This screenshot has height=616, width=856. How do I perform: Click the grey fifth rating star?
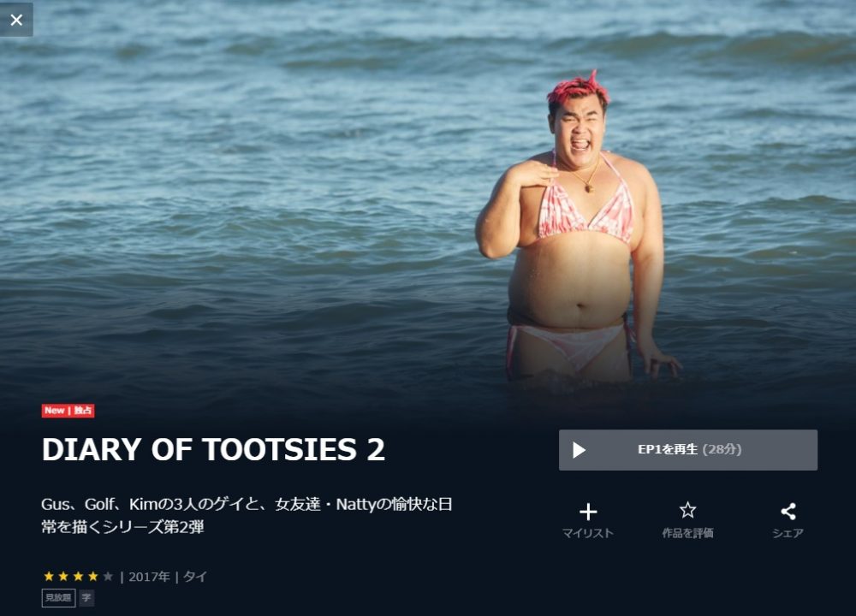tap(108, 576)
